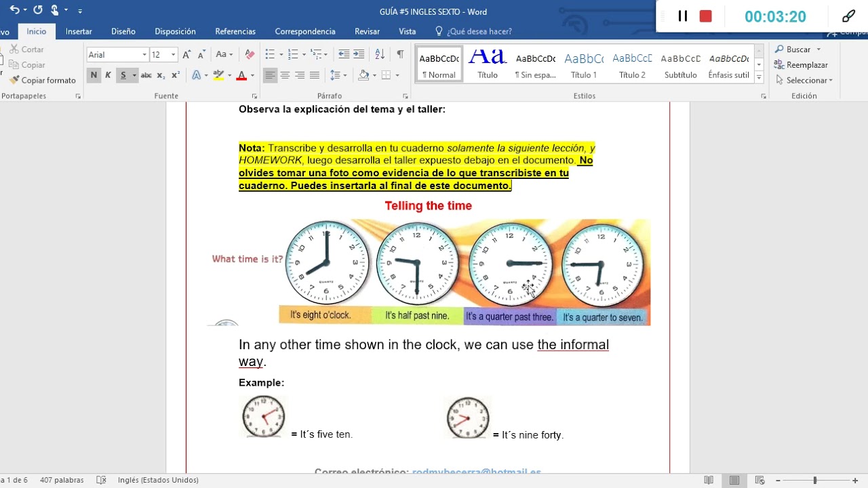This screenshot has width=868, height=488.
Task: Open the borders dropdown
Action: pos(396,75)
